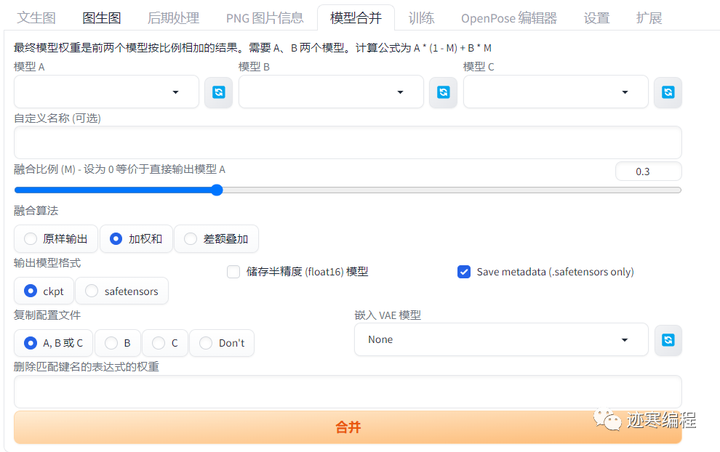
Task: Focus the 自定义名称 (可选) text field
Action: (348, 142)
